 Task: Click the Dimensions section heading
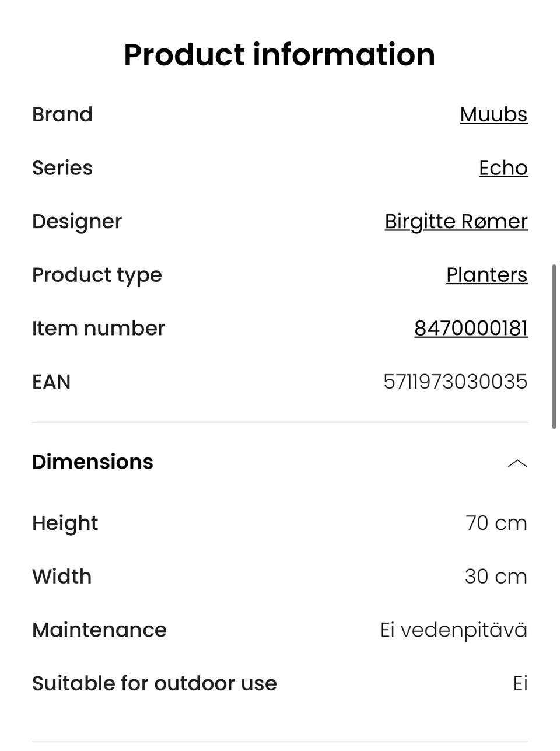click(93, 462)
